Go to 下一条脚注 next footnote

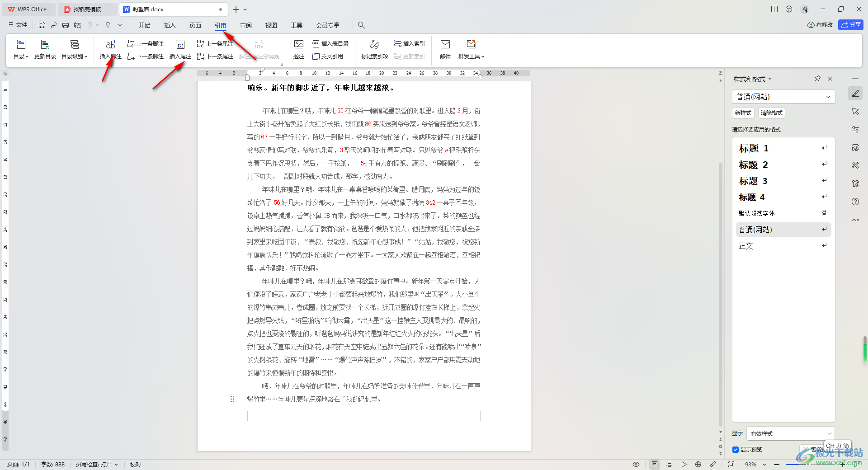[146, 56]
